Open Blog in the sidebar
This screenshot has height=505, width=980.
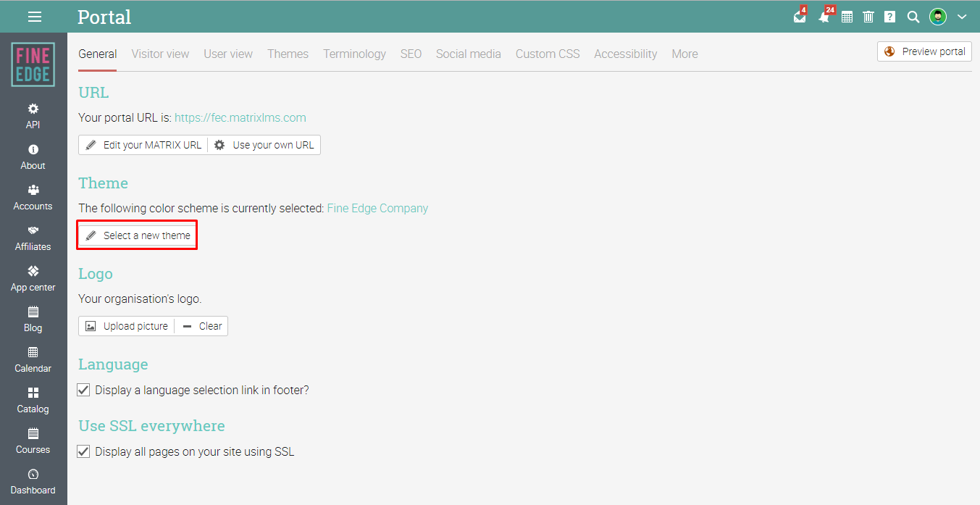tap(33, 319)
